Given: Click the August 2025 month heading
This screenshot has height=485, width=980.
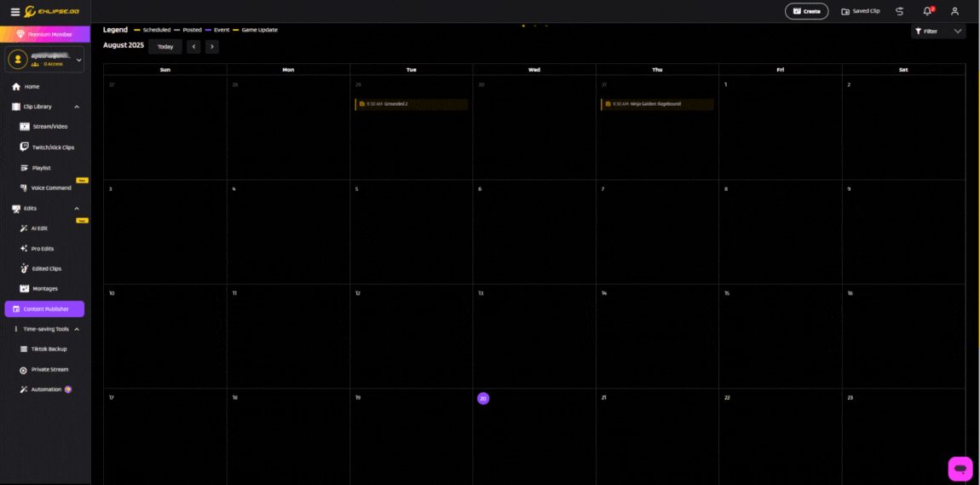Looking at the screenshot, I should pyautogui.click(x=124, y=45).
